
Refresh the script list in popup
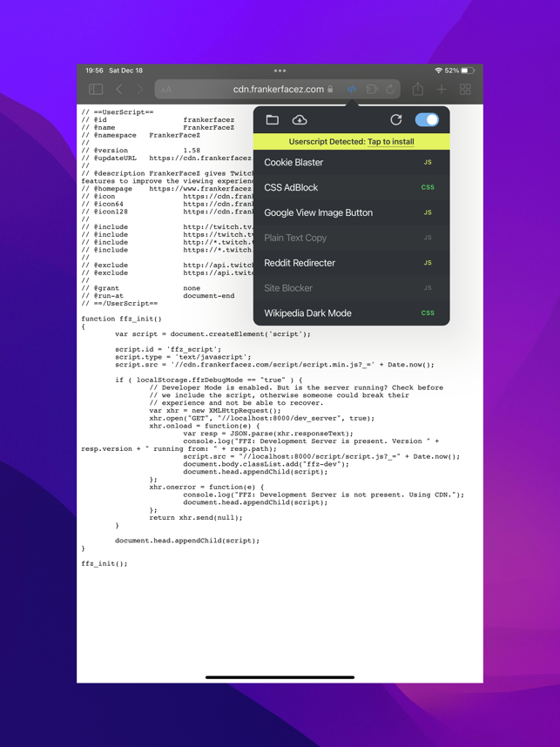pyautogui.click(x=396, y=120)
